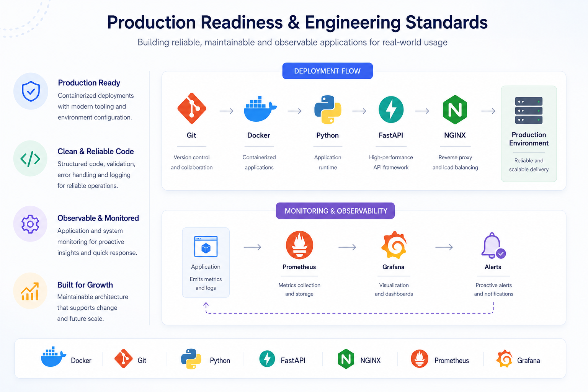588x392 pixels.
Task: Click the Prometheus logo in the bottom technology strip
Action: [x=420, y=359]
